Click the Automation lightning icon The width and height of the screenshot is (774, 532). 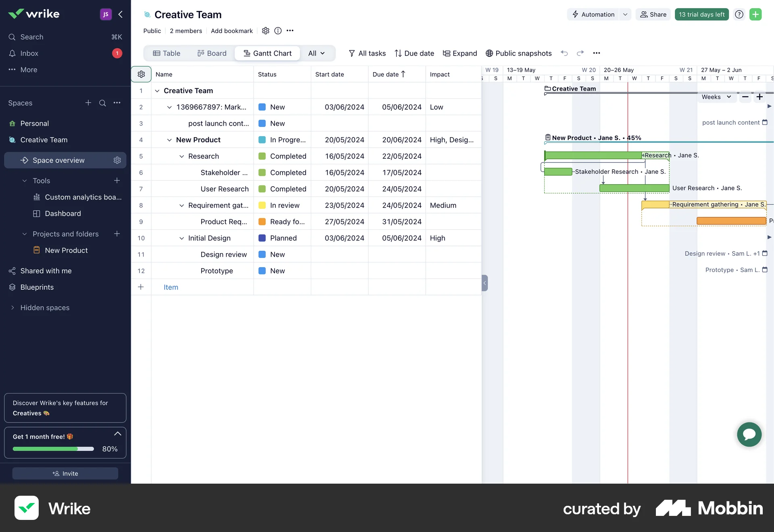[576, 14]
